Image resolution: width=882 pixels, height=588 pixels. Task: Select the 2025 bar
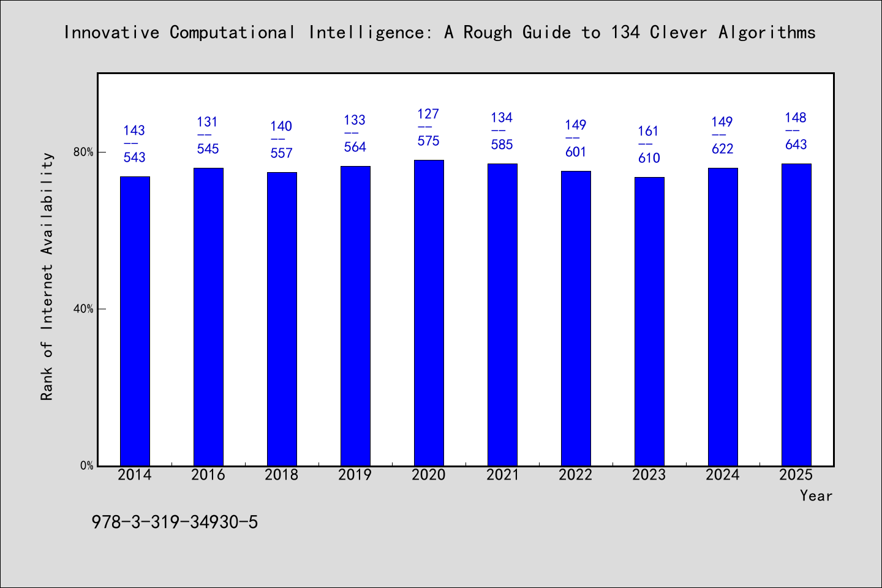[x=796, y=315]
